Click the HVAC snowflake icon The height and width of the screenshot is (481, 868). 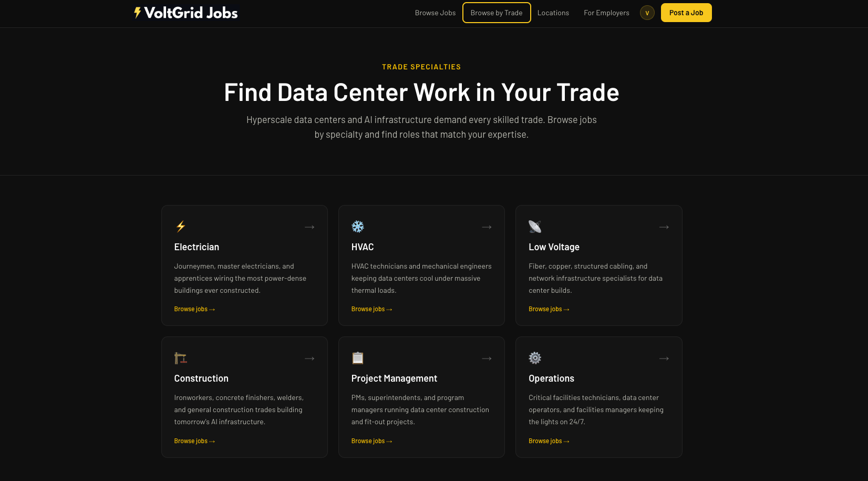tap(358, 227)
